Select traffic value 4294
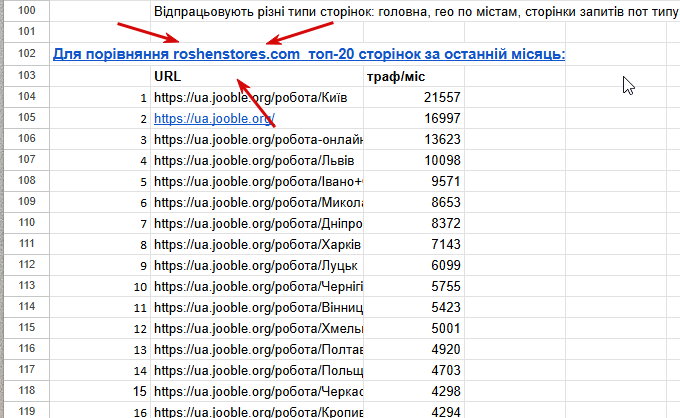680x418 pixels. pos(414,411)
